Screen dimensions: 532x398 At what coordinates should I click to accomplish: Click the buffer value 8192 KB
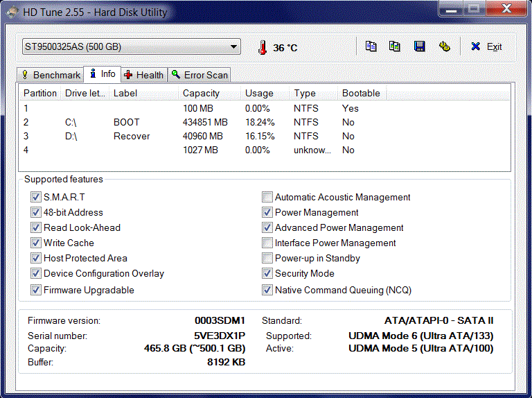coord(226,362)
